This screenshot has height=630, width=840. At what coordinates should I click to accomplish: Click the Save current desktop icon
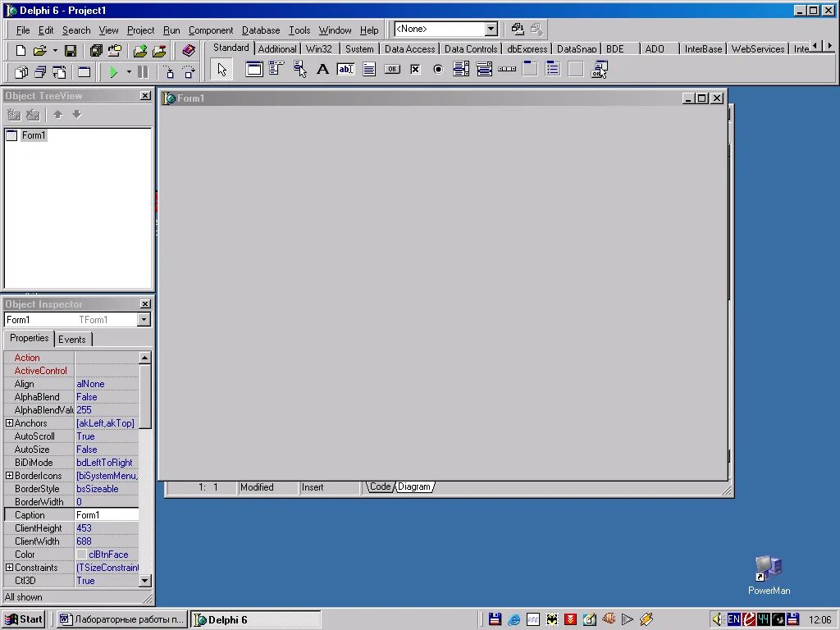tap(518, 29)
